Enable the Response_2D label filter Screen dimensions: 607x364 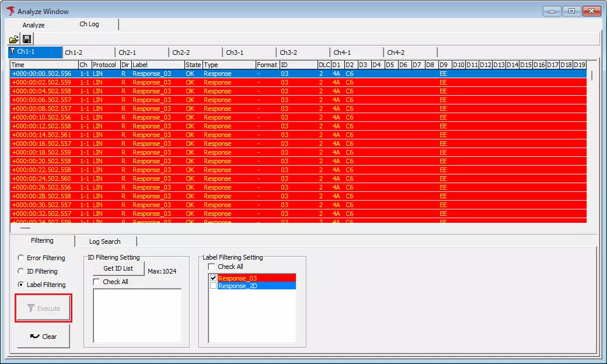pos(213,286)
